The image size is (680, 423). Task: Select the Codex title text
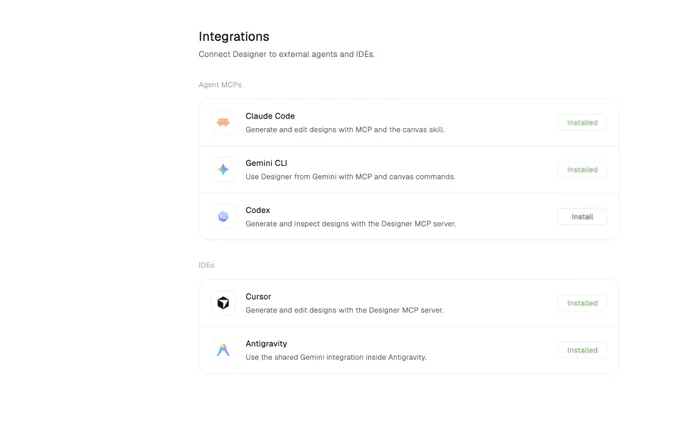tap(258, 210)
